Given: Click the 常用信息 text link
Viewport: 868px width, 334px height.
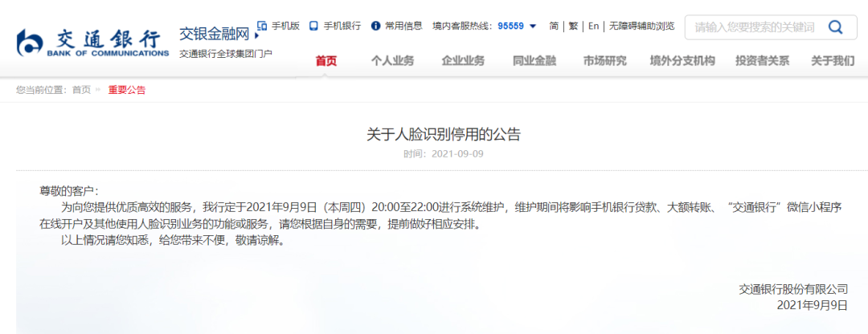Looking at the screenshot, I should click(403, 26).
